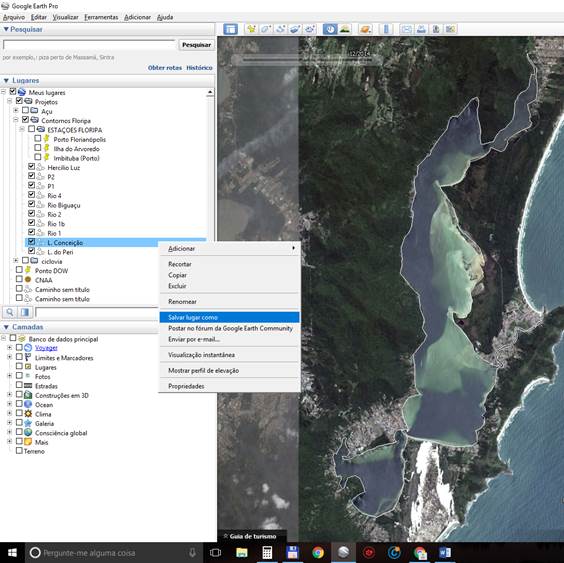Choose Propriedades in the context menu
The image size is (564, 563).
229,386
